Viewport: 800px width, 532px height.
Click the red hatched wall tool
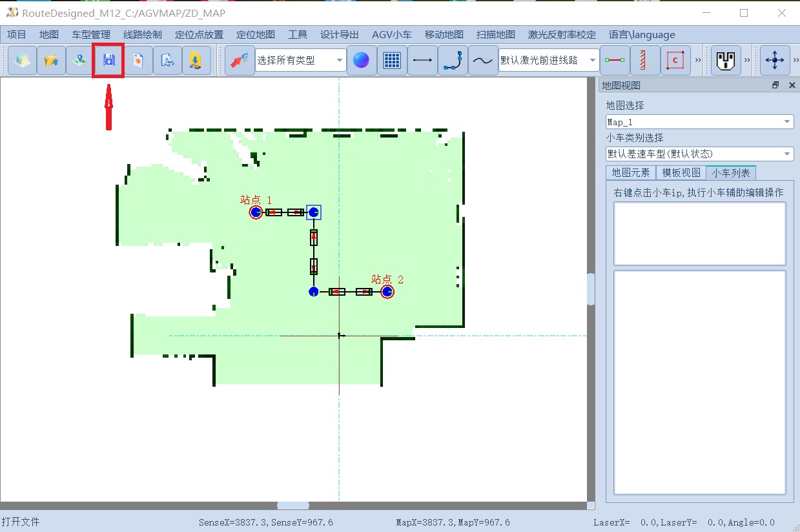point(644,61)
